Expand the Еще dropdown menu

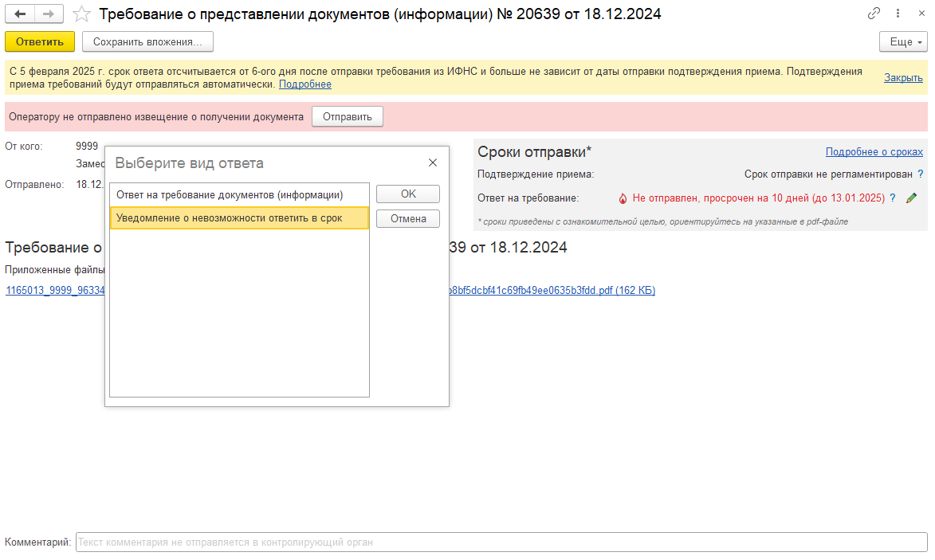903,41
